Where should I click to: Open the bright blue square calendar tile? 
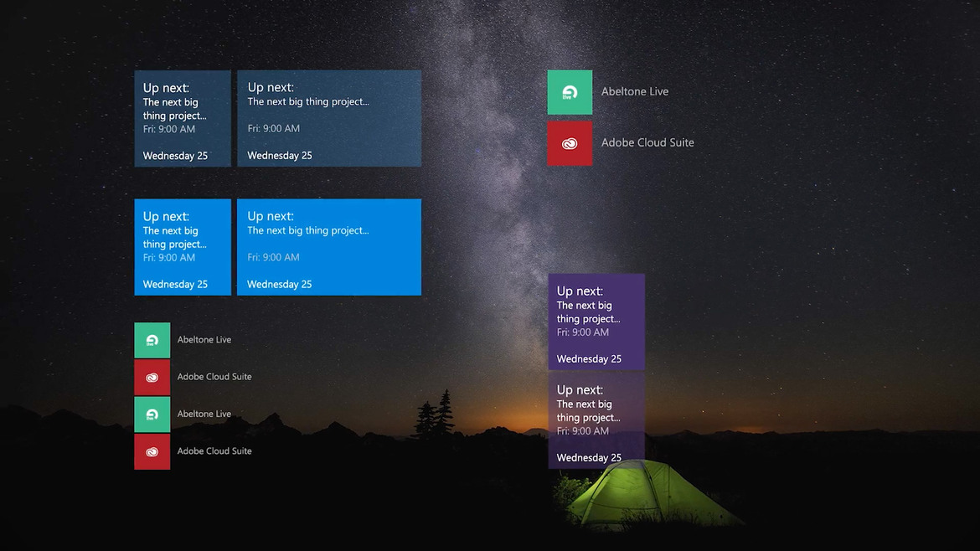183,247
